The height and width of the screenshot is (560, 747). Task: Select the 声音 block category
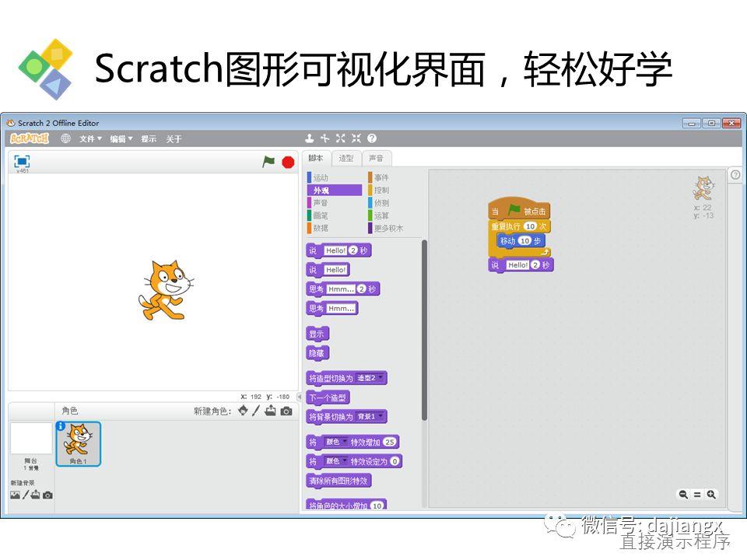coord(335,203)
